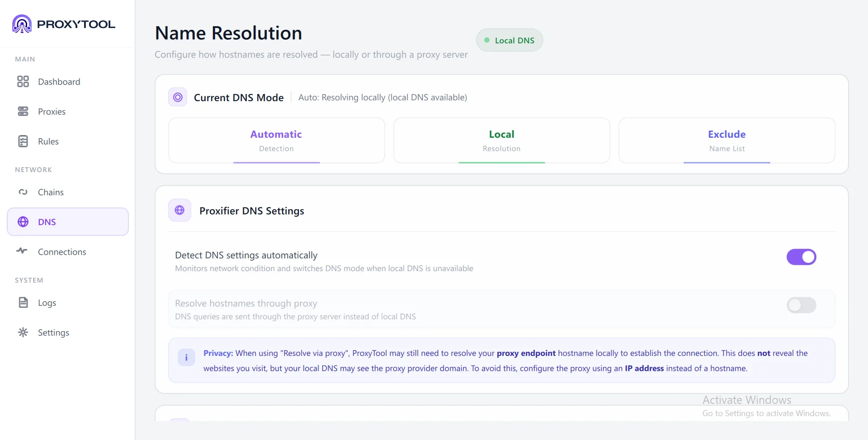Click the 'Privacy:' label in the notice
Screen dimensions: 868x440
pos(218,353)
